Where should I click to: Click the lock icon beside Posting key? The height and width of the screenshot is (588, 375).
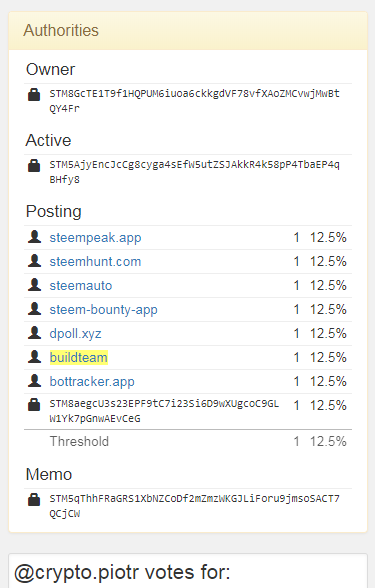34,405
